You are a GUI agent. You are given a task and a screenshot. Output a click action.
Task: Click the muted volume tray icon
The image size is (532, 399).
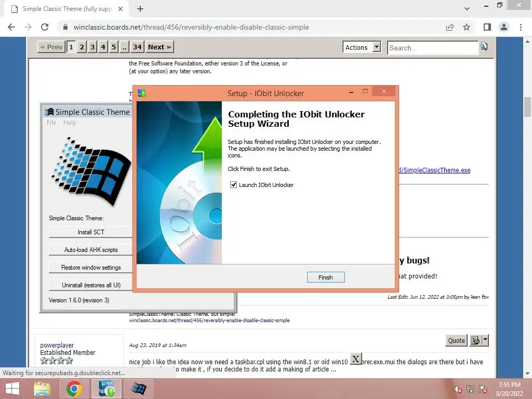pyautogui.click(x=458, y=389)
